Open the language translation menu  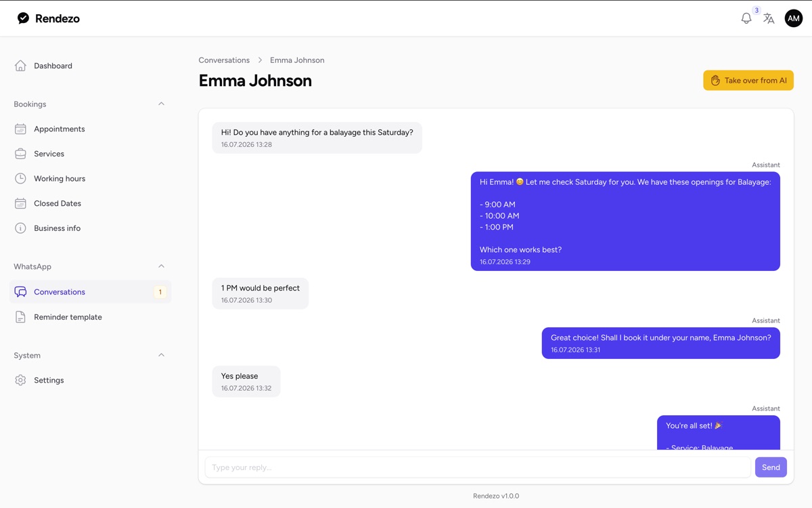point(769,19)
